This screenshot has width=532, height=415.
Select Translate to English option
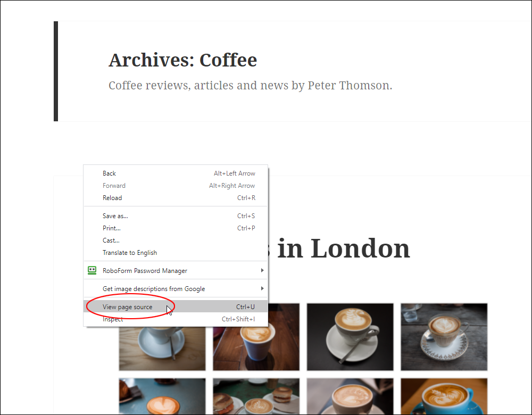pos(176,253)
